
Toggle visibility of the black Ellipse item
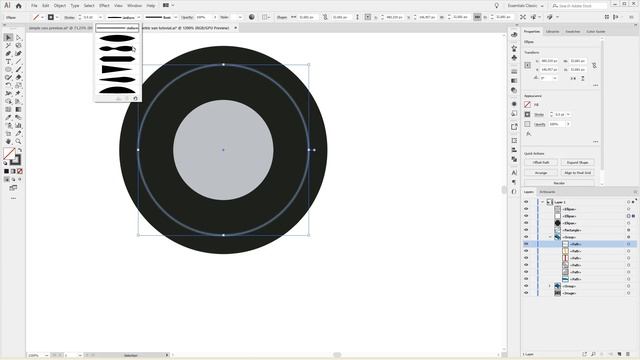[526, 223]
